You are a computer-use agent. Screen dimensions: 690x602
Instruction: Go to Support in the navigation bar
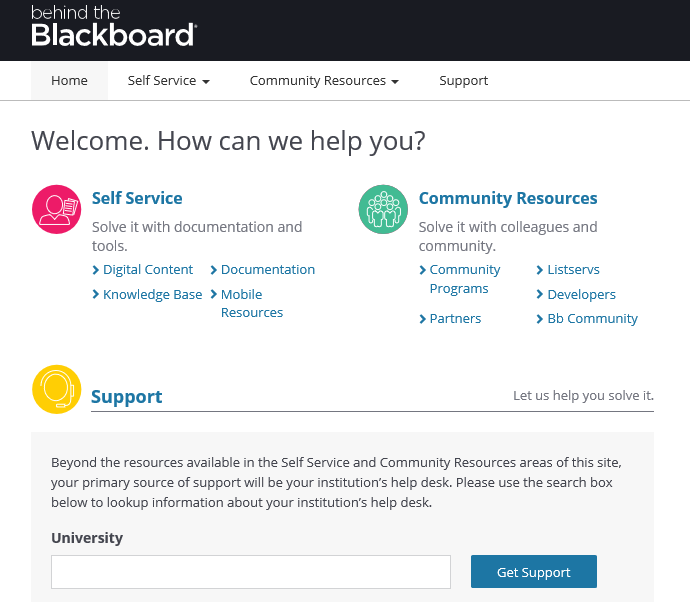463,81
